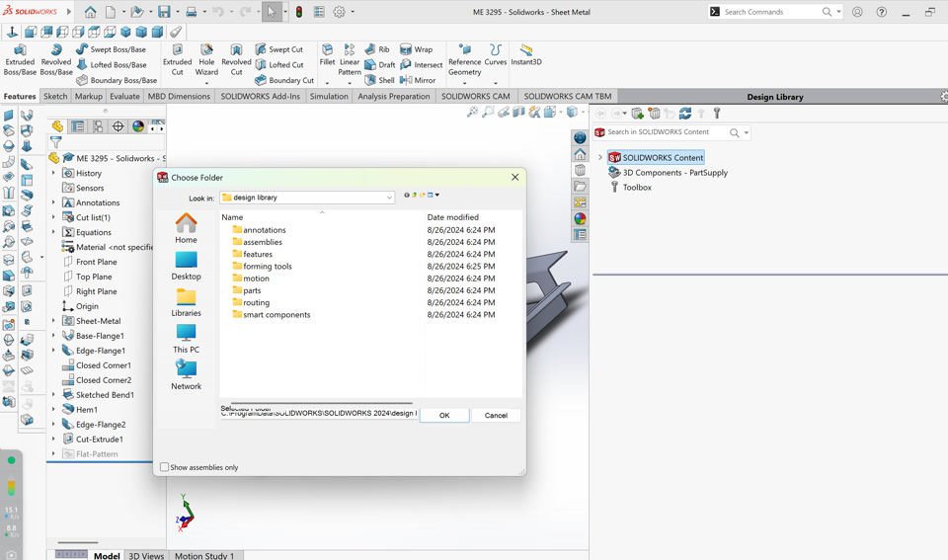
Task: Expand the Sheet-Metal tree node
Action: click(x=53, y=321)
